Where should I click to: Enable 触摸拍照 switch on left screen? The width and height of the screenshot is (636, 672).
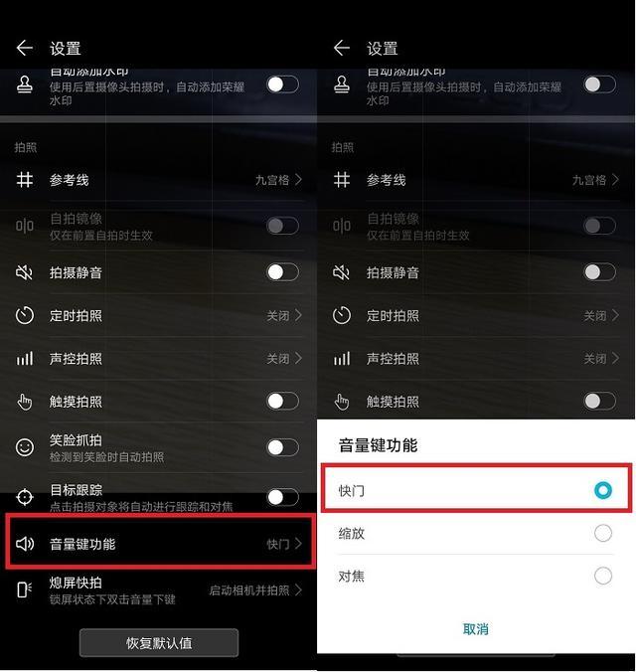[x=282, y=402]
